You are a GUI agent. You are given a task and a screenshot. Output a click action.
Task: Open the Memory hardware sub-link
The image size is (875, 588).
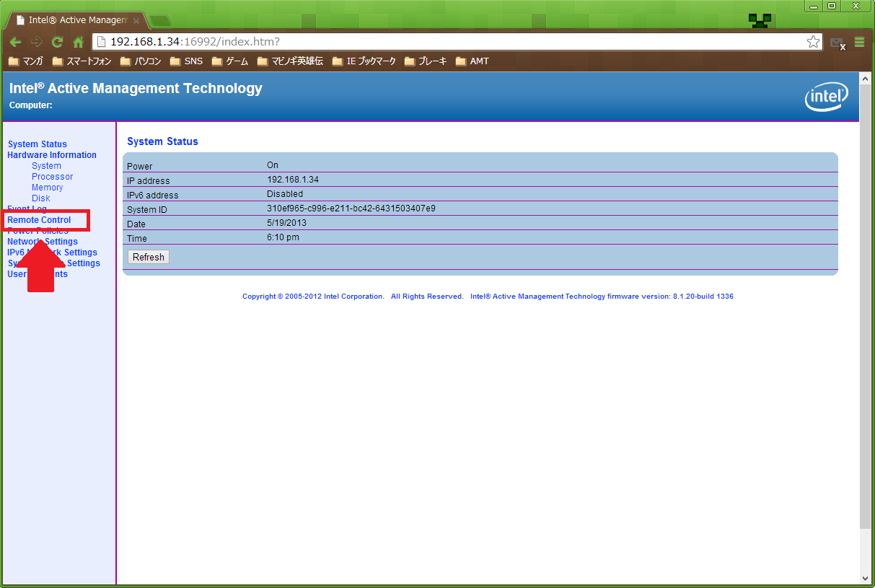click(x=47, y=188)
